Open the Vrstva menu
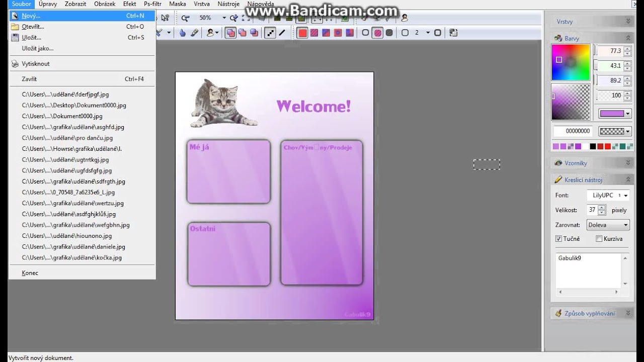The width and height of the screenshot is (644, 362). click(201, 4)
